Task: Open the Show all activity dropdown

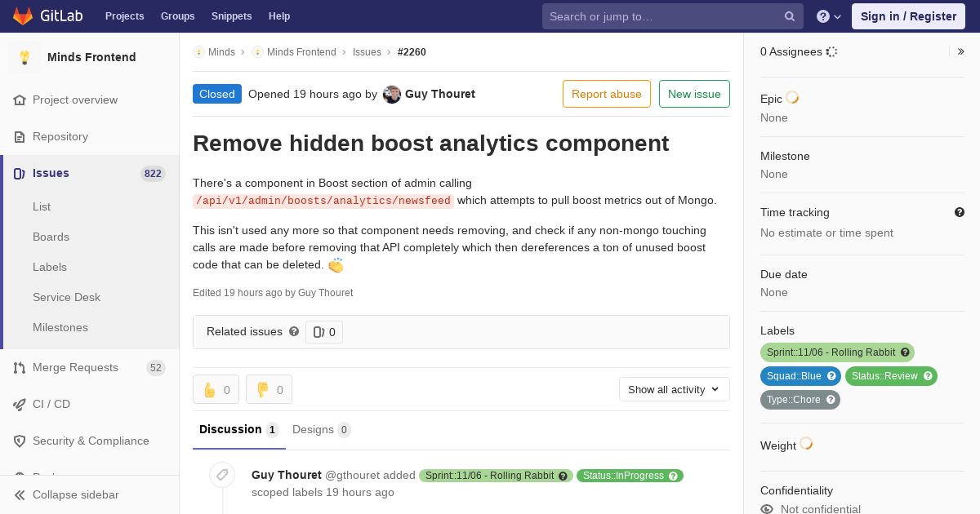Action: (675, 389)
